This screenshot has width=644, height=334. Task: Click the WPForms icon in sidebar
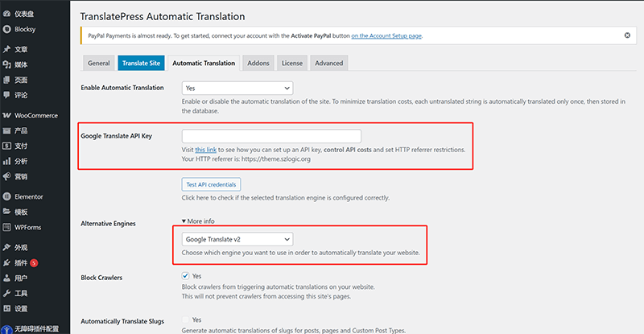tap(6, 227)
